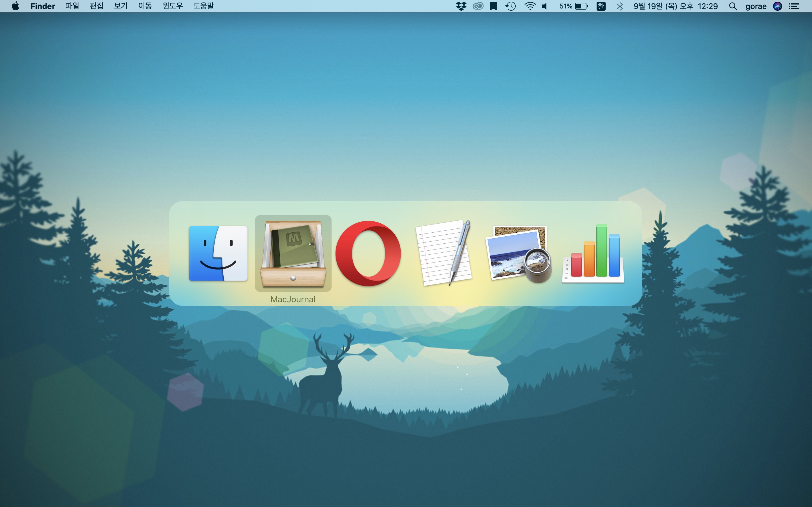Toggle the Korean input source menu
The width and height of the screenshot is (812, 507).
click(601, 6)
